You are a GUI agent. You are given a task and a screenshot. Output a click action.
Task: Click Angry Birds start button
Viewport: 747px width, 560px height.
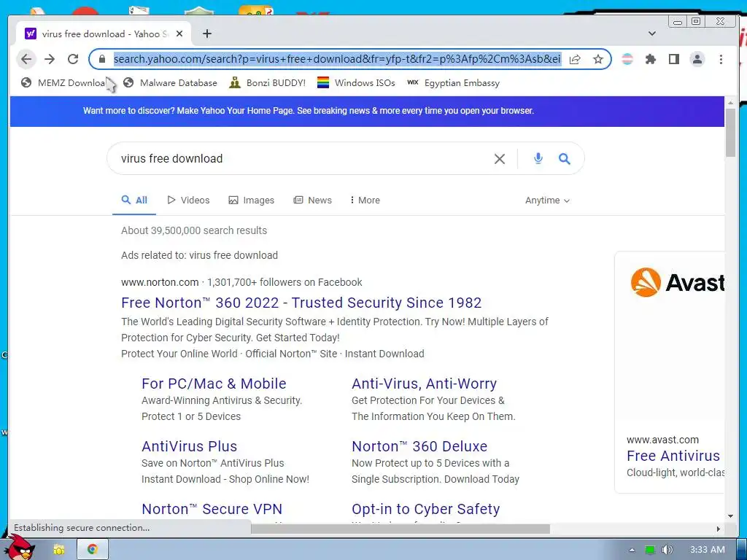(x=21, y=548)
